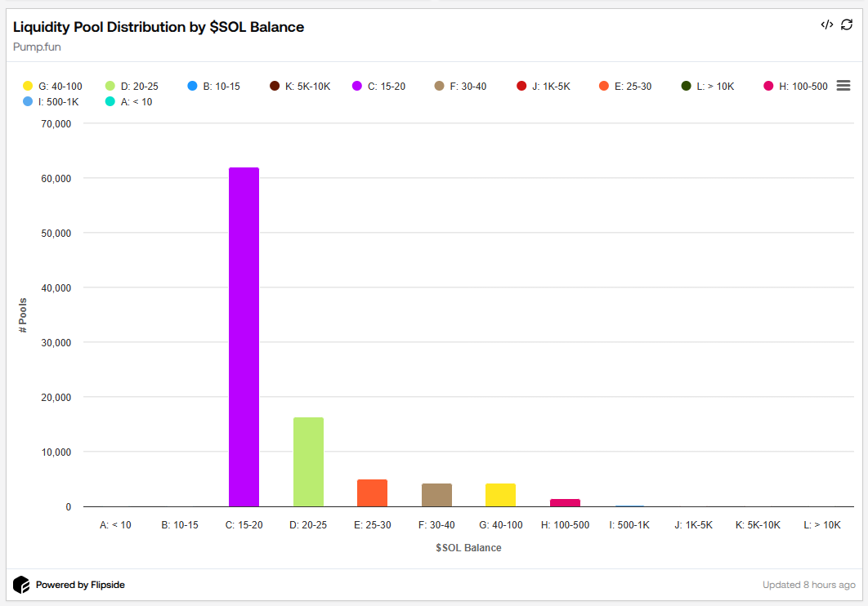Select the tall purple "C: 15-20" bar
The image size is (868, 606).
(244, 335)
